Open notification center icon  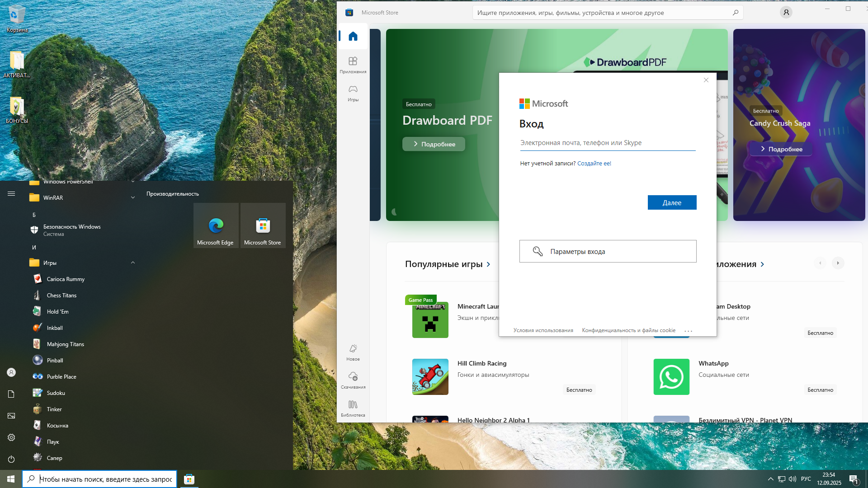click(854, 479)
